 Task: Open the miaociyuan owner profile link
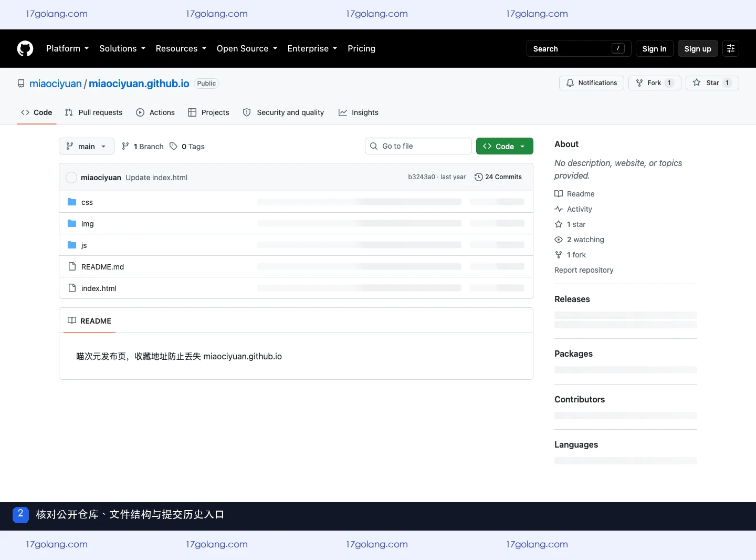[x=56, y=84]
